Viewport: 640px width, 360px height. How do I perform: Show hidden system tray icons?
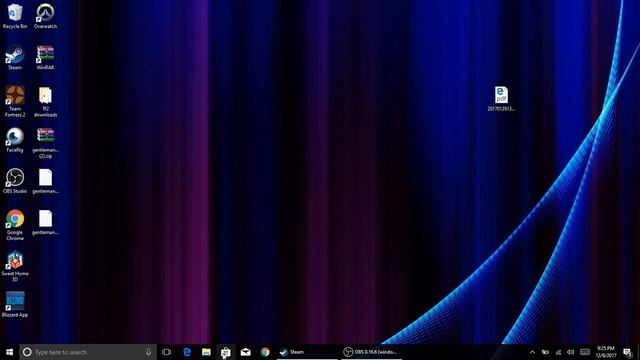pos(532,352)
